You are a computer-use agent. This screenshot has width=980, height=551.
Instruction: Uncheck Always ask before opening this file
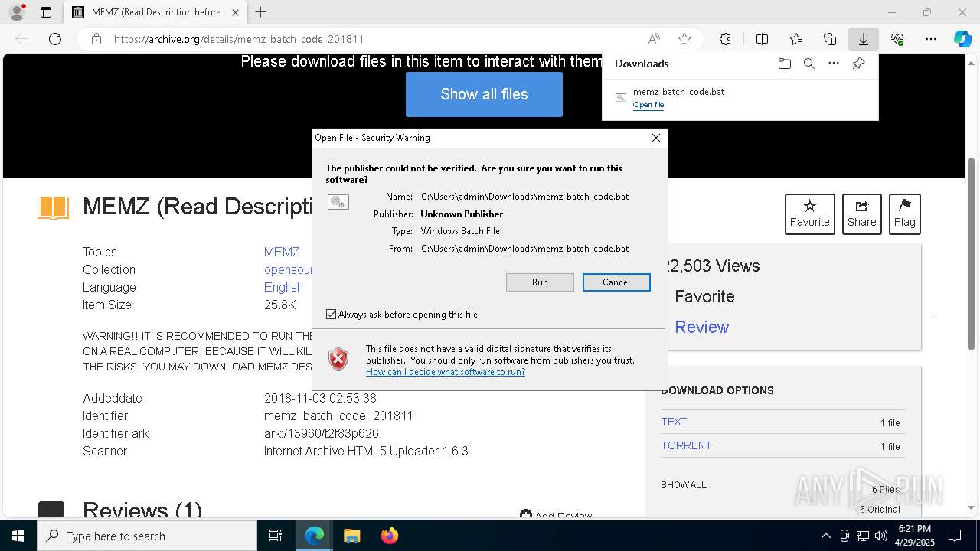[x=331, y=315]
